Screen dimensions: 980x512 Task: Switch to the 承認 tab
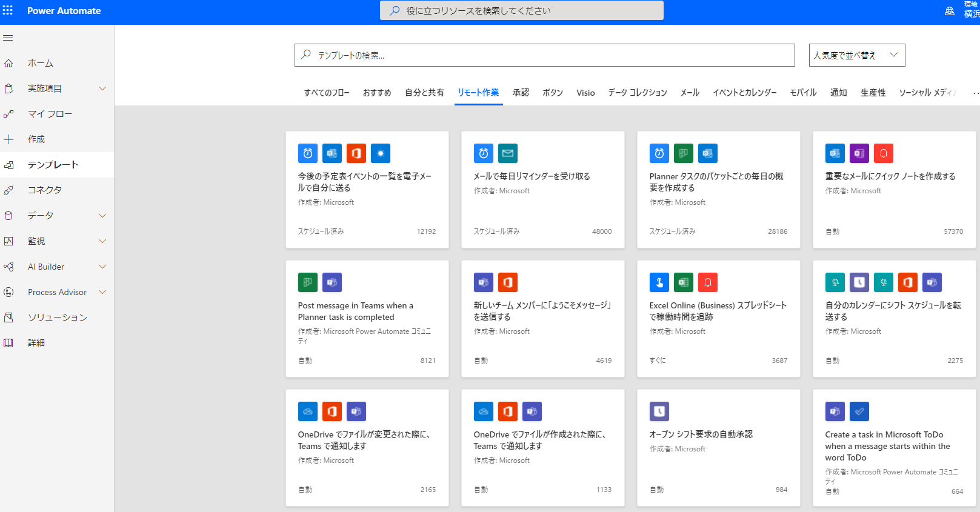click(x=521, y=93)
